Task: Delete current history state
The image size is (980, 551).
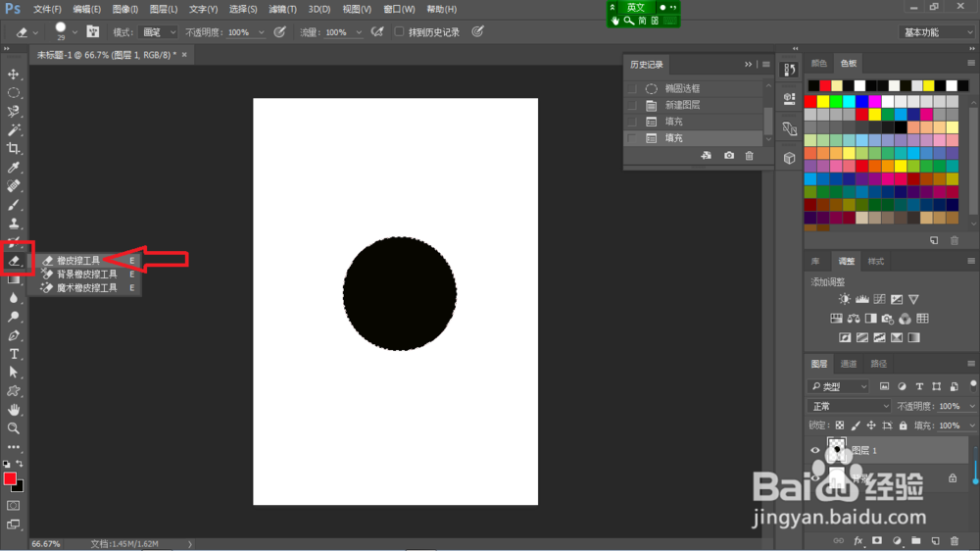Action: [749, 156]
